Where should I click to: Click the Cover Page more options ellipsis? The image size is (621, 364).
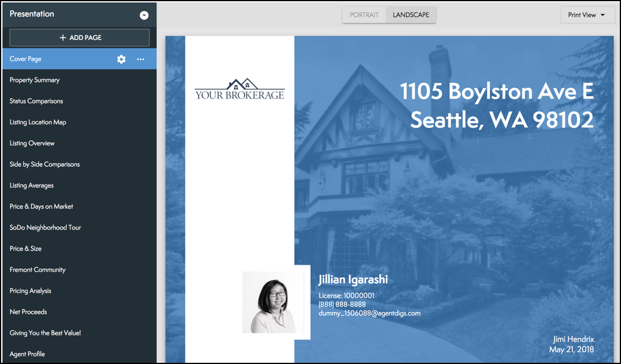141,59
